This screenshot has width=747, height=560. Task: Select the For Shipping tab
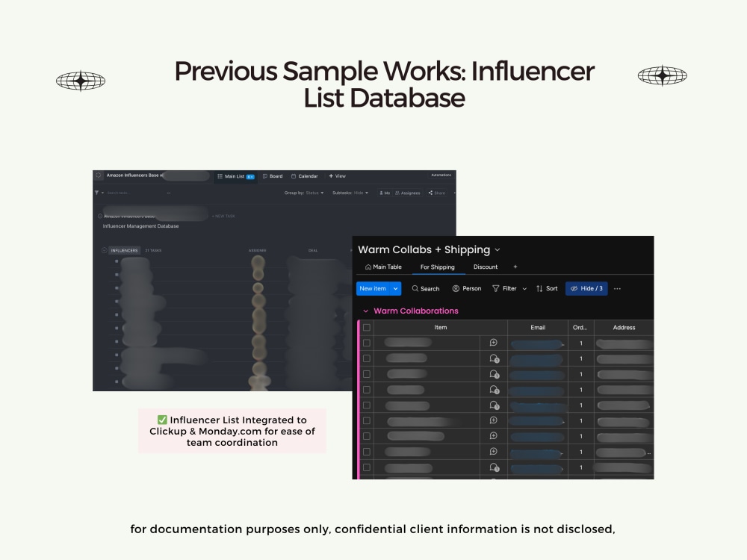[x=437, y=267]
